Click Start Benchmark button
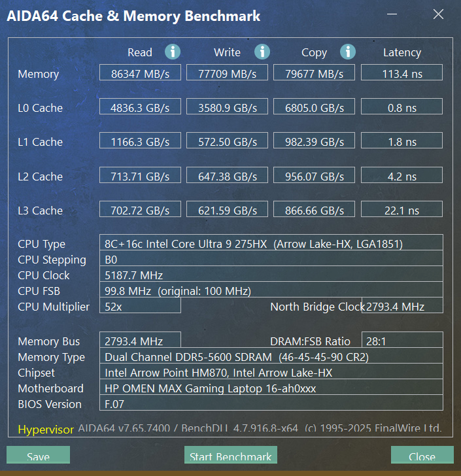Image resolution: width=461 pixels, height=476 pixels. pos(230,456)
